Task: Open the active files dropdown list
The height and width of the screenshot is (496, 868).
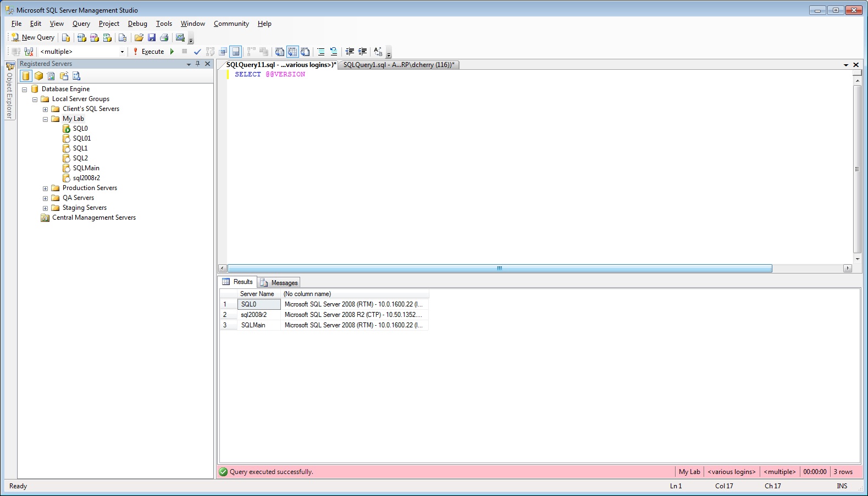Action: coord(846,65)
